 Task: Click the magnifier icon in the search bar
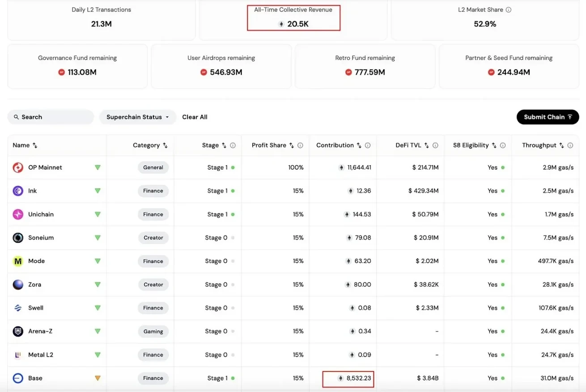16,117
